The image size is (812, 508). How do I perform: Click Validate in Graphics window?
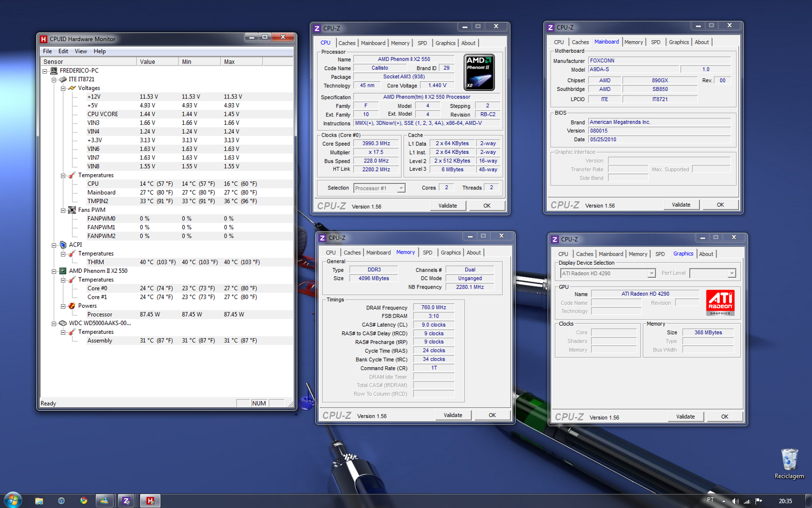click(686, 417)
